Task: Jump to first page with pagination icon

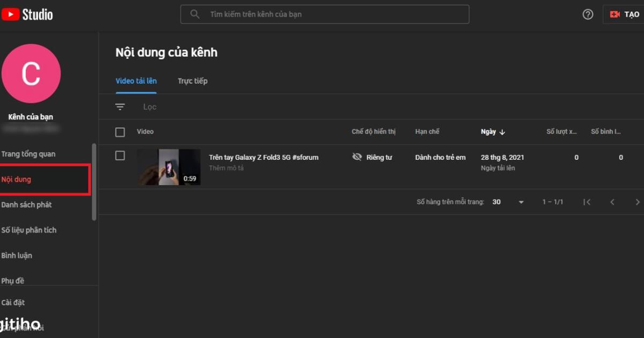Action: coord(587,202)
